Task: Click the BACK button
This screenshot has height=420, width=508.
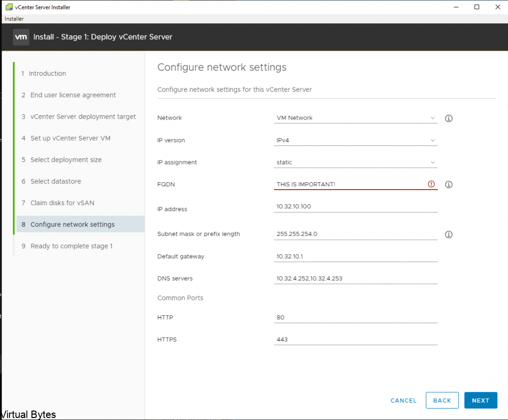Action: point(442,401)
